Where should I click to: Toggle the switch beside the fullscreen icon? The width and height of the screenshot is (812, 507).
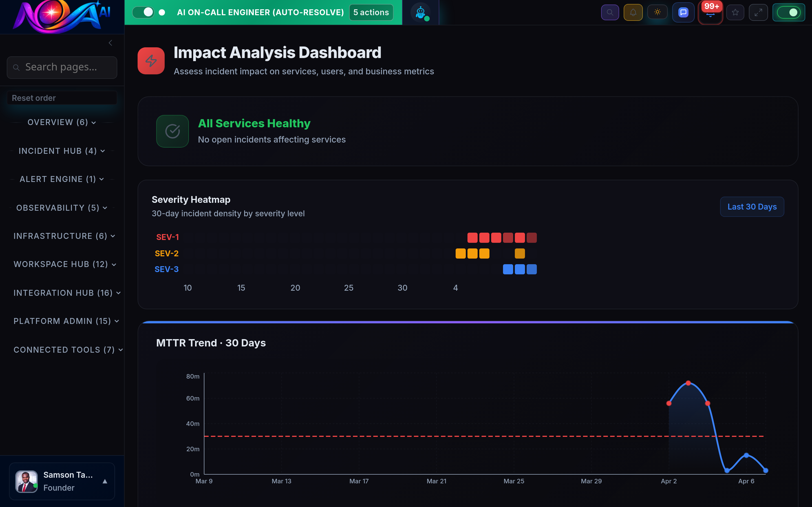pyautogui.click(x=789, y=12)
